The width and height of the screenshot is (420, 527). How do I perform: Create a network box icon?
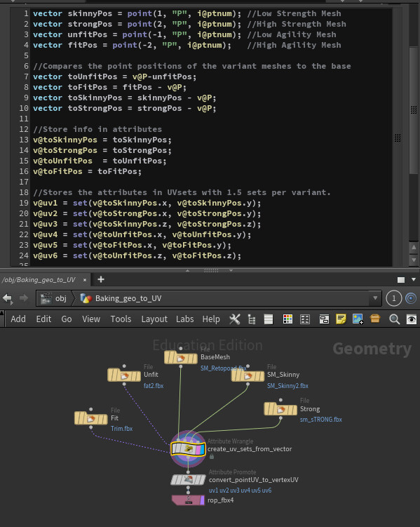click(324, 319)
